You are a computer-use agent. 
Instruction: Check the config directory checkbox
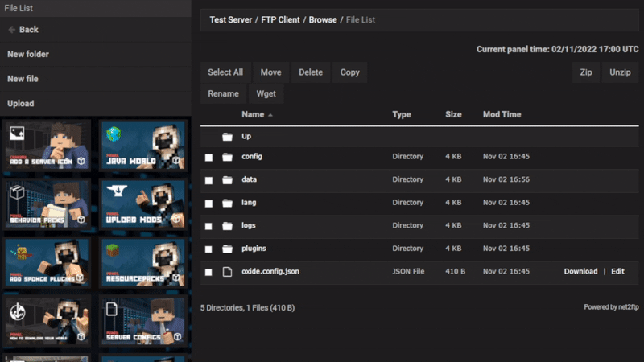208,158
